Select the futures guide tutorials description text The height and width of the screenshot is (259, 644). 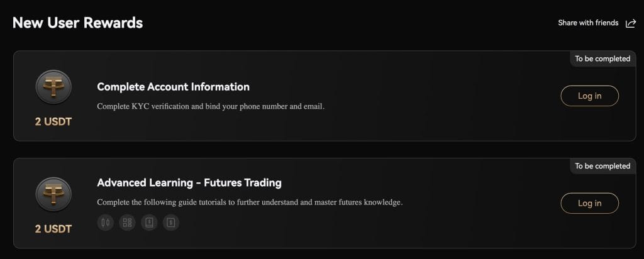pyautogui.click(x=250, y=202)
